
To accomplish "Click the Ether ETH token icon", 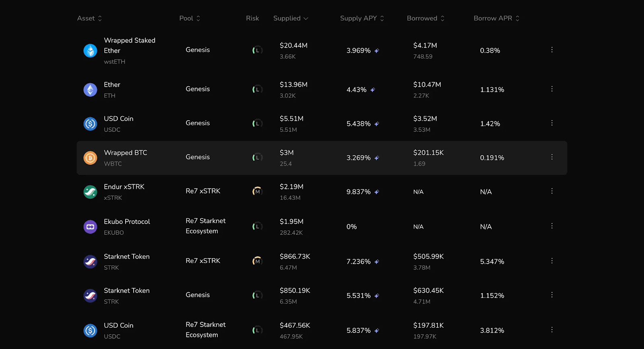I will tap(90, 90).
